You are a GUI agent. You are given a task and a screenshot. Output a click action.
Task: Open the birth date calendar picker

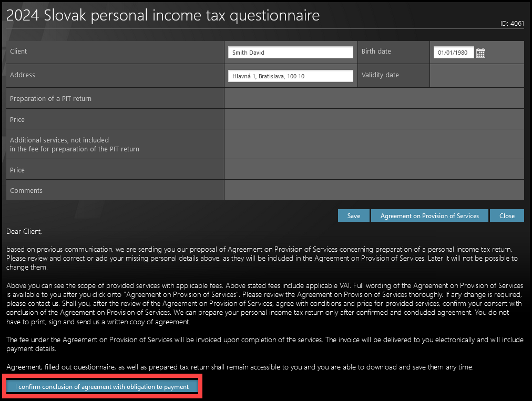pyautogui.click(x=480, y=53)
